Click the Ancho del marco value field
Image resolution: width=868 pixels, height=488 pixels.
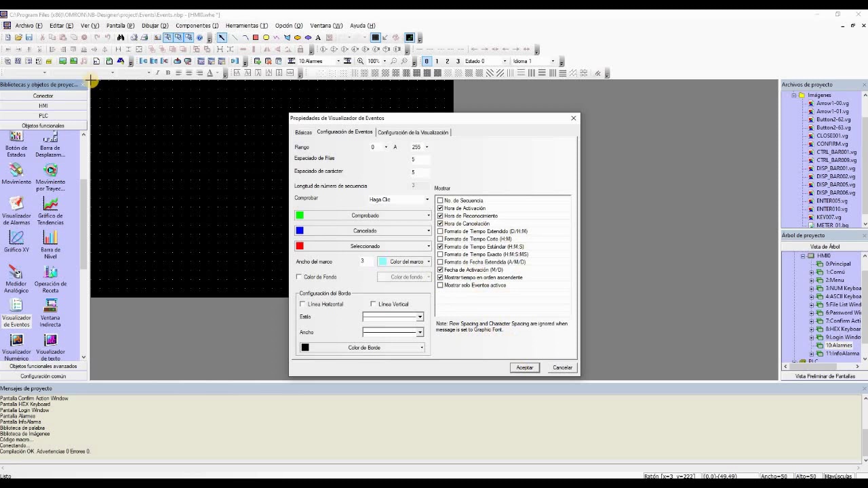click(366, 262)
